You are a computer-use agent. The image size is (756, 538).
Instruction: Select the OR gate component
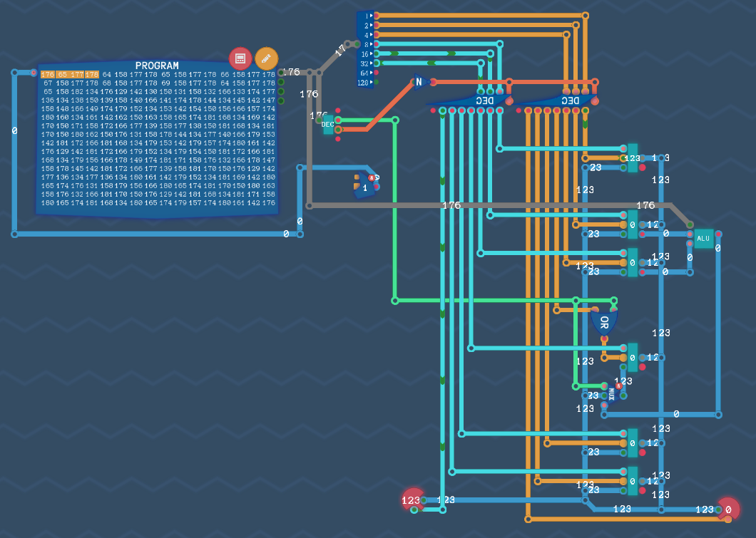point(603,322)
